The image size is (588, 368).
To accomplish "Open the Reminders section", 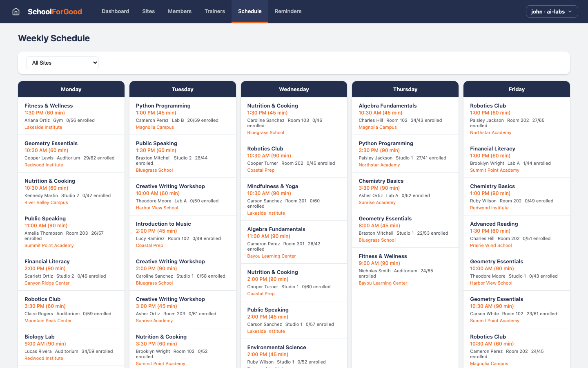I will [288, 11].
